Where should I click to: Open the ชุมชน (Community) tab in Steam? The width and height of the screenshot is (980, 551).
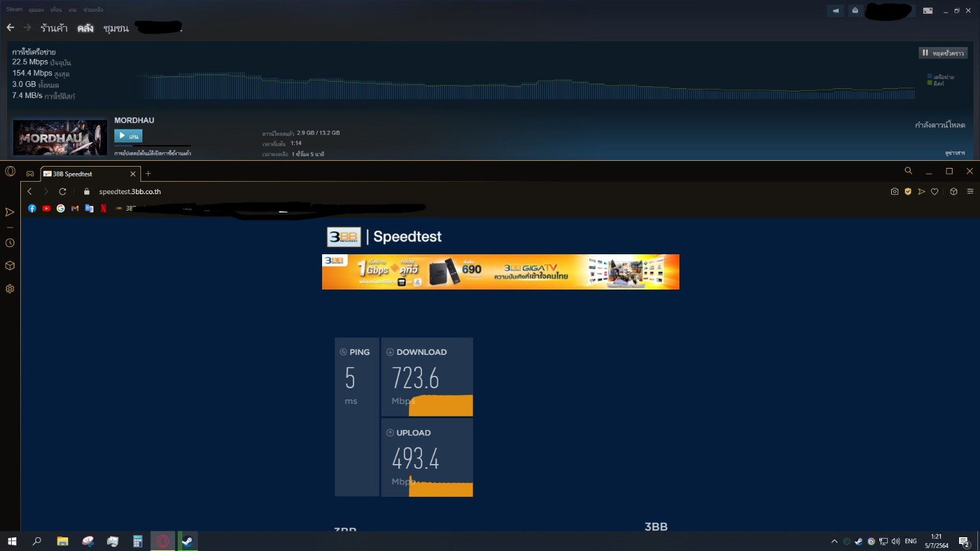tap(116, 28)
